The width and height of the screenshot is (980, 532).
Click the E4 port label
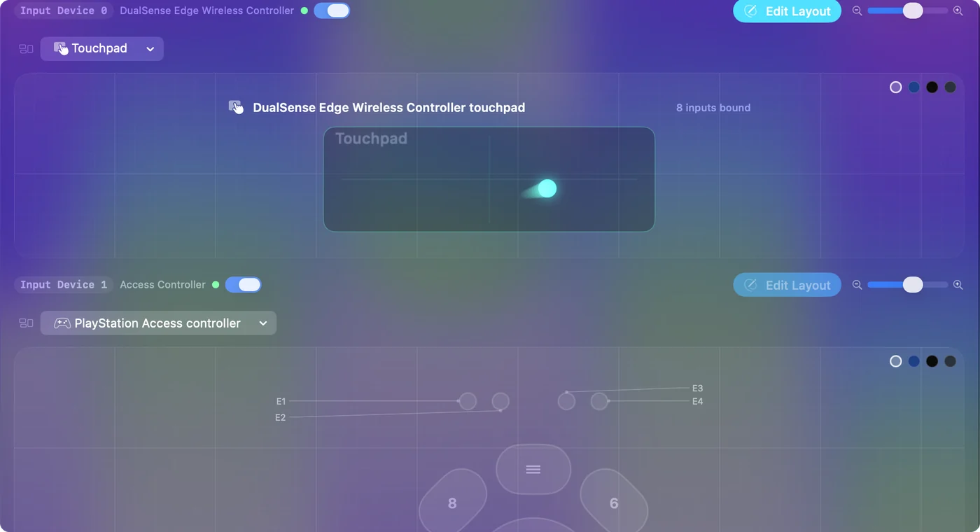point(697,401)
